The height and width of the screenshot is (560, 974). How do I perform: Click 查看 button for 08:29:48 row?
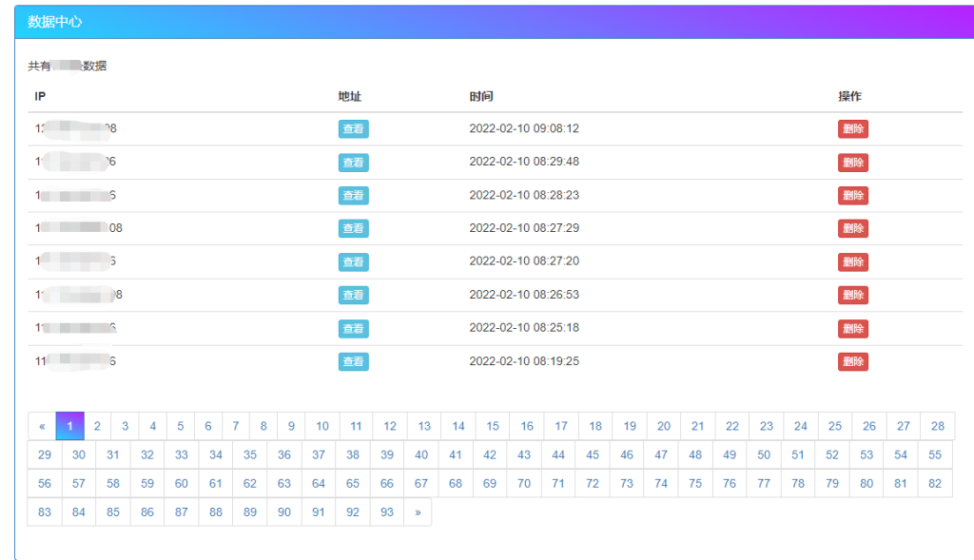[354, 163]
